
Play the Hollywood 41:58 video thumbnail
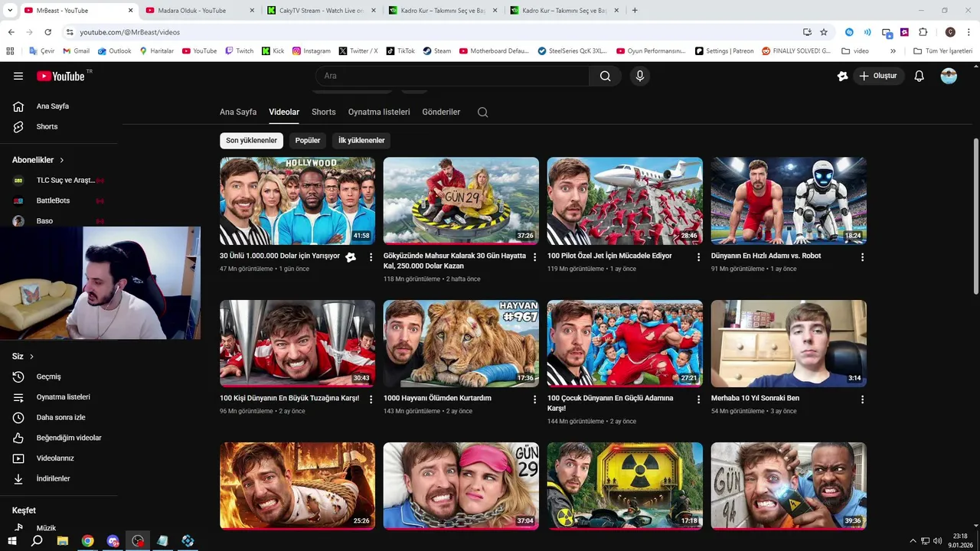tap(297, 201)
